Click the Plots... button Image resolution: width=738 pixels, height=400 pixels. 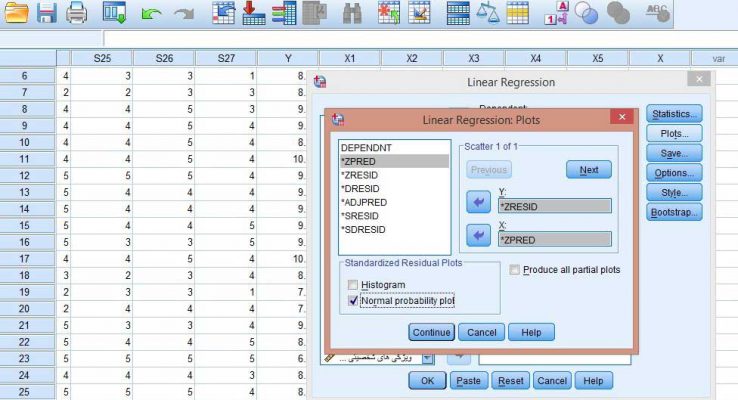pos(674,134)
